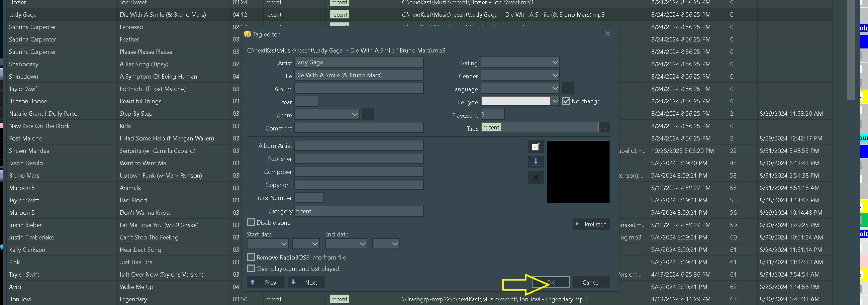Click the Category field containing recent

click(359, 211)
